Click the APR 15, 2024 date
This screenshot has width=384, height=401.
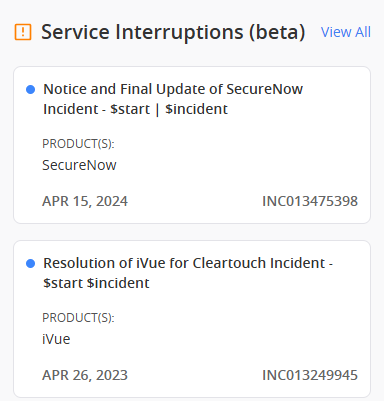(x=85, y=201)
